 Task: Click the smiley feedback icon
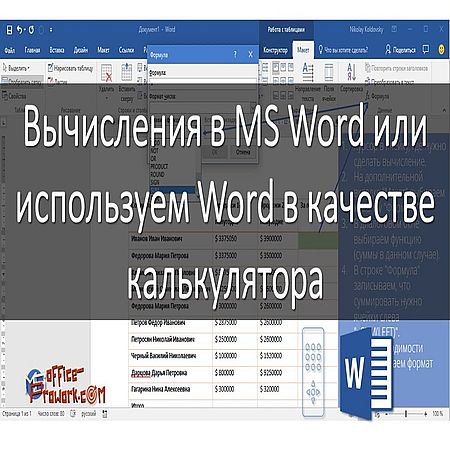pyautogui.click(x=441, y=50)
